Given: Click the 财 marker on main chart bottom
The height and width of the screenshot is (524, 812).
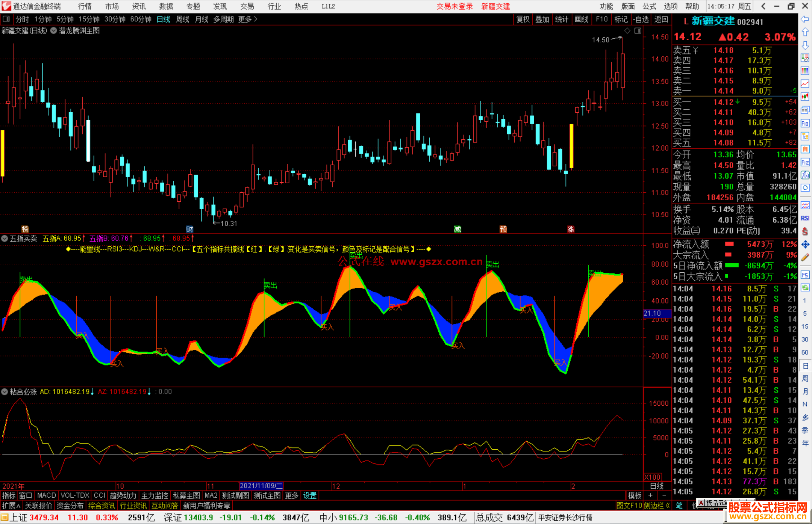Looking at the screenshot, I should (x=189, y=229).
